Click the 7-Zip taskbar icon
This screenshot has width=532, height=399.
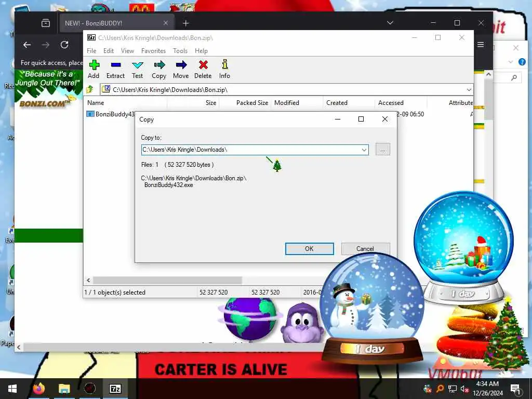coord(115,389)
